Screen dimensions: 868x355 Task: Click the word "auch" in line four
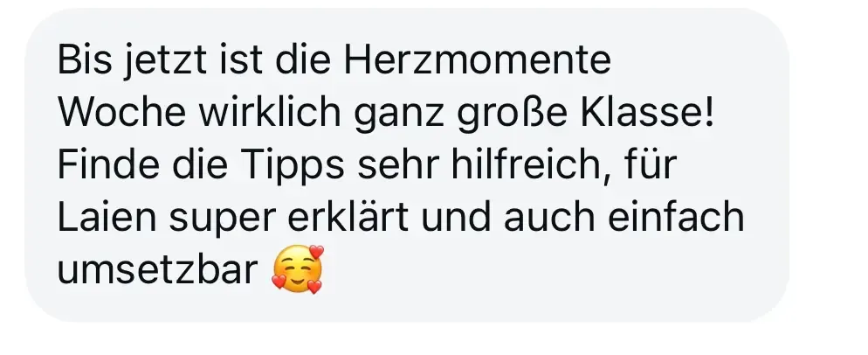pyautogui.click(x=549, y=218)
